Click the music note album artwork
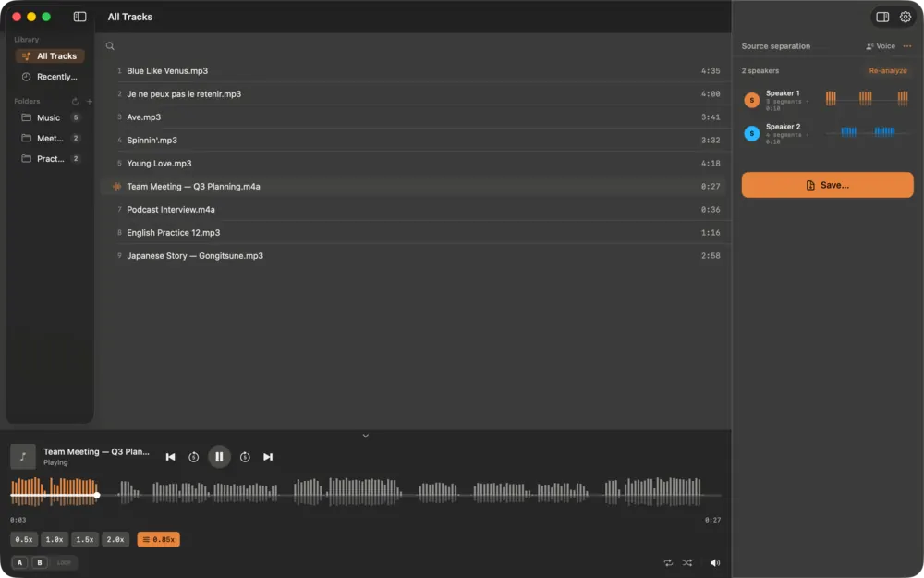924x578 pixels. point(23,457)
